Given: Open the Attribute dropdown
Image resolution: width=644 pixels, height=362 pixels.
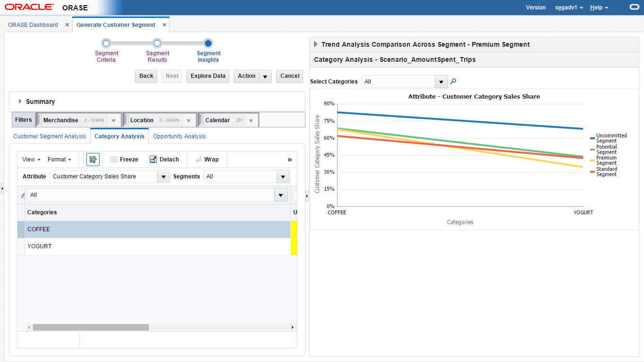Looking at the screenshot, I should pos(163,177).
